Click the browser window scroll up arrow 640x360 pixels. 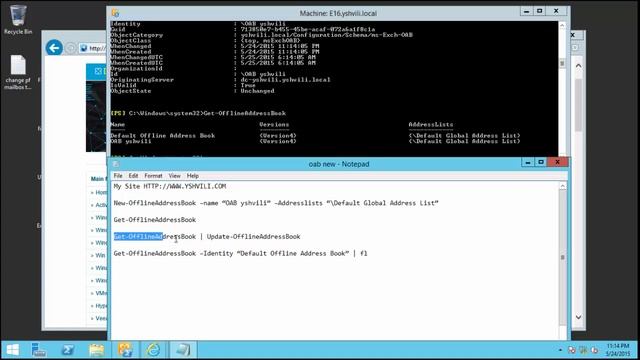coord(578,66)
